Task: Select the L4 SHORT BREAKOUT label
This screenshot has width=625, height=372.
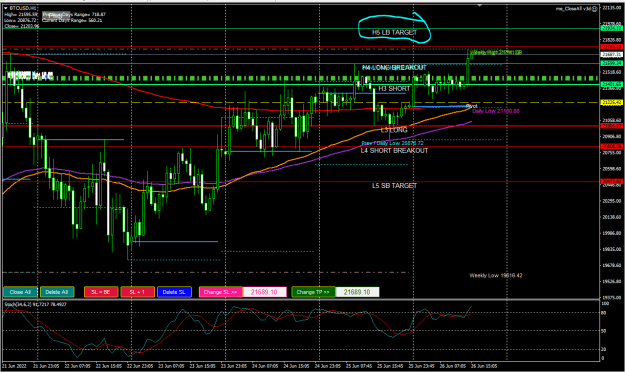Action: pos(394,151)
